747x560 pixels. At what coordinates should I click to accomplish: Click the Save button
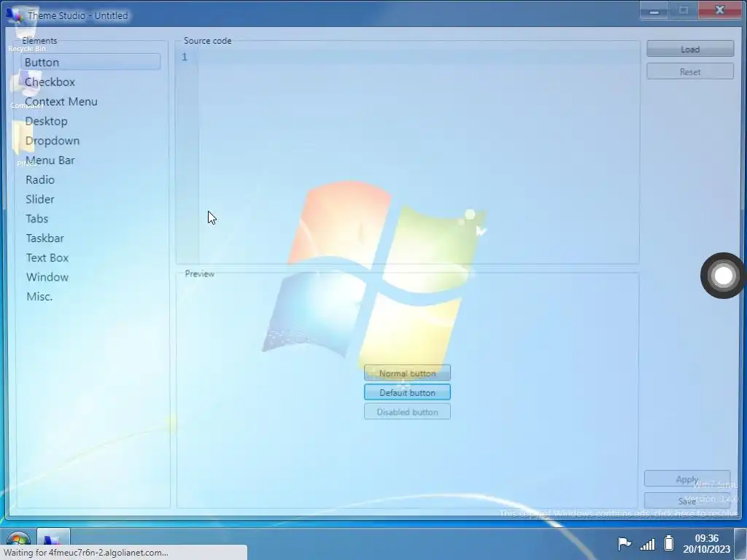click(x=687, y=501)
